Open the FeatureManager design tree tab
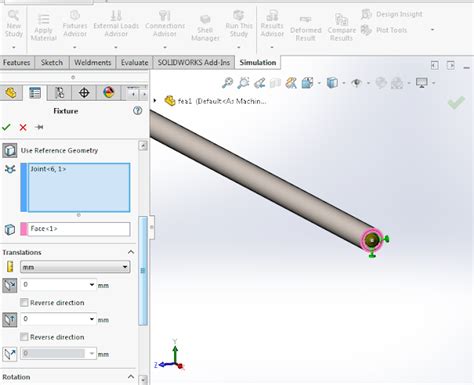This screenshot has height=385, width=474. (x=11, y=92)
